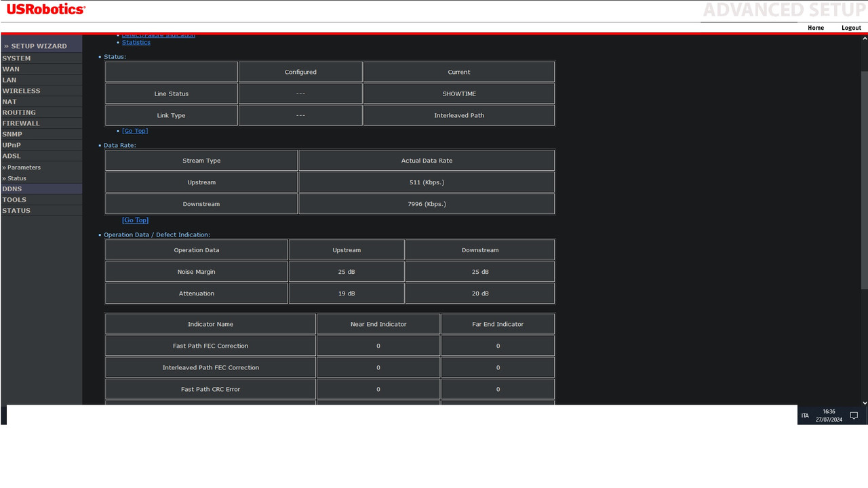Screen dimensions: 868x488
Task: Open the WIRELESS settings section
Action: (x=21, y=91)
